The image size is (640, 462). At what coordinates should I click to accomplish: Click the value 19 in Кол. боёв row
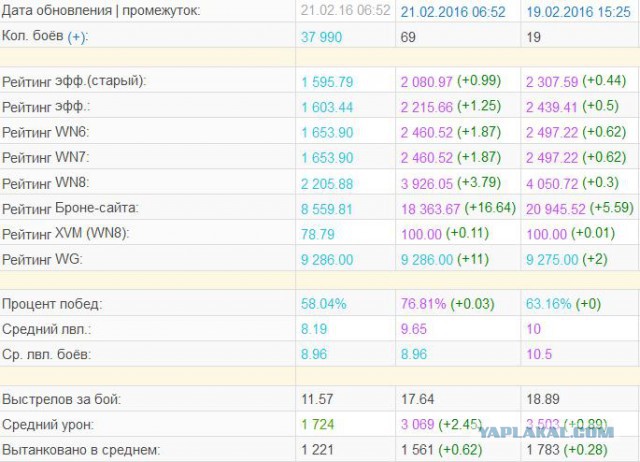pyautogui.click(x=533, y=37)
